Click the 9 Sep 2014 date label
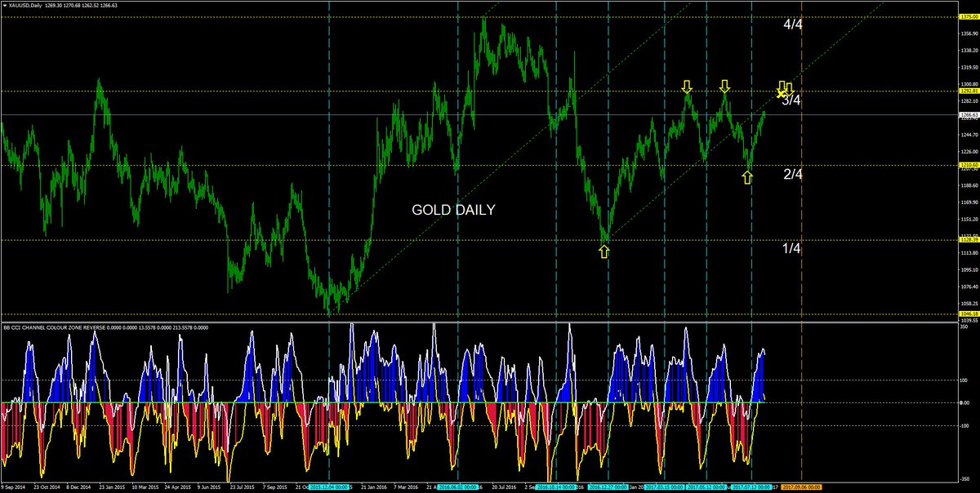This screenshot has height=493, width=980. pyautogui.click(x=13, y=487)
